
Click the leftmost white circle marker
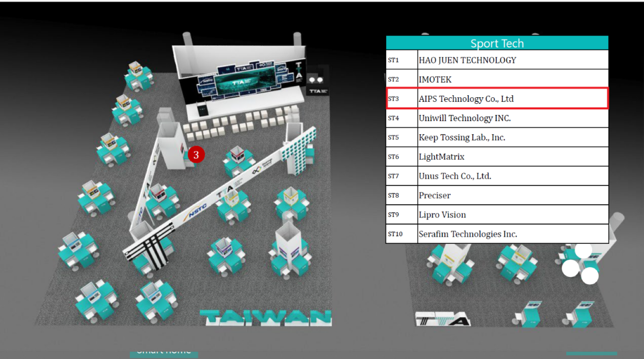(570, 268)
